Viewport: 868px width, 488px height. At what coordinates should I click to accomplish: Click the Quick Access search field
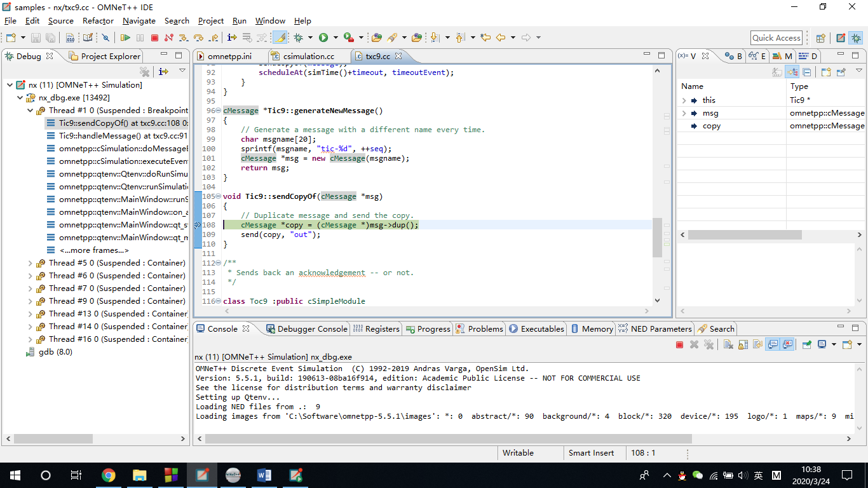tap(776, 38)
